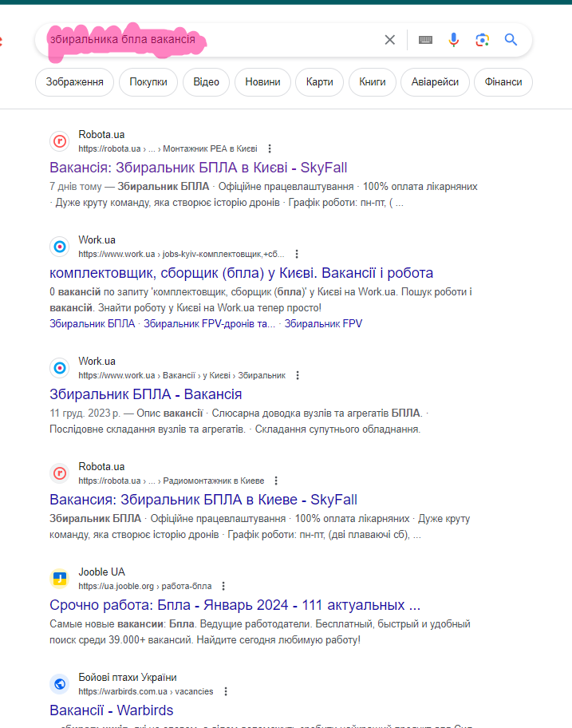The width and height of the screenshot is (572, 728).
Task: Open the on-screen keyboard input tool
Action: coord(425,40)
